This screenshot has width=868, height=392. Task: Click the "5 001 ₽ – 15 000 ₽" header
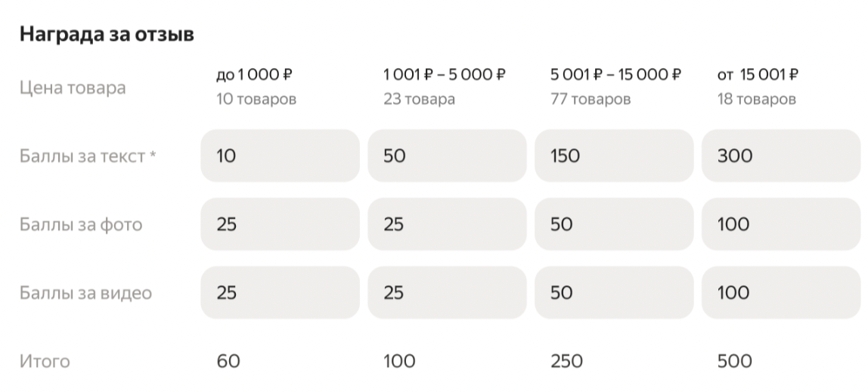pos(615,74)
